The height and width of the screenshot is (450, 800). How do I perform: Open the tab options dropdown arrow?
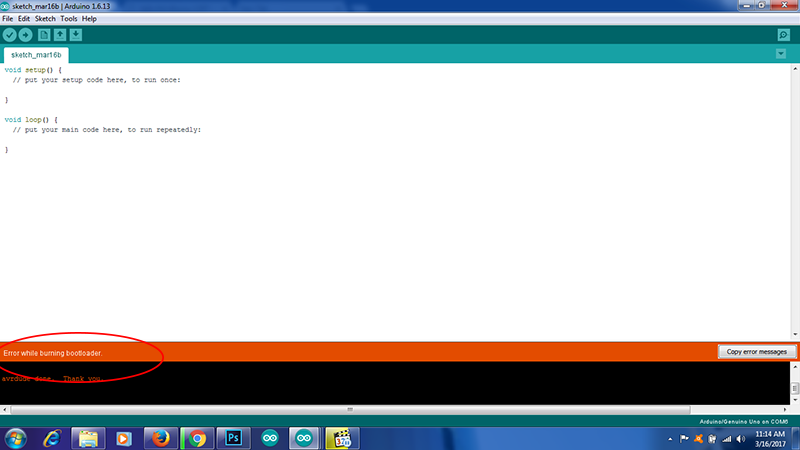point(781,54)
